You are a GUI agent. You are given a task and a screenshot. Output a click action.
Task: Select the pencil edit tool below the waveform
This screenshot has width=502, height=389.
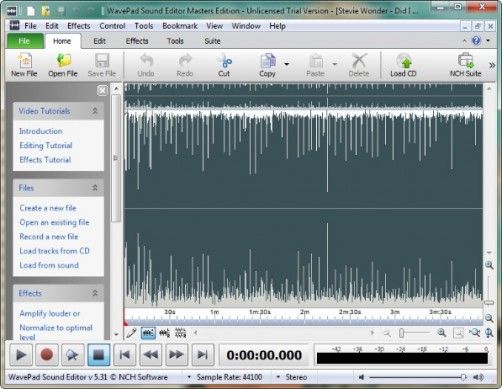[x=132, y=333]
